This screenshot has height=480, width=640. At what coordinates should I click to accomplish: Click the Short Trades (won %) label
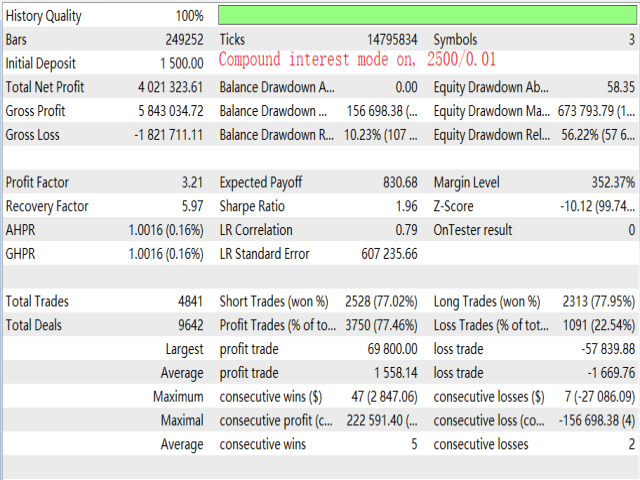pos(274,301)
